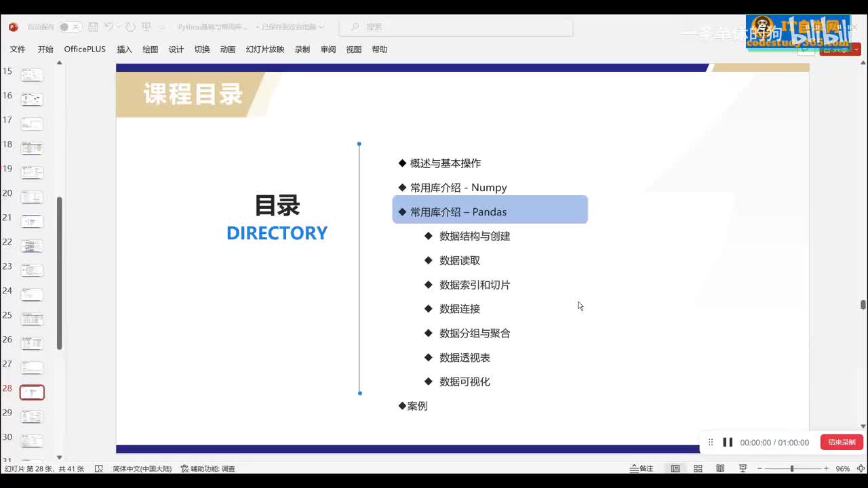Screen dimensions: 868x488
Task: Toggle the AutoSave (自动保存) switch
Action: 69,27
